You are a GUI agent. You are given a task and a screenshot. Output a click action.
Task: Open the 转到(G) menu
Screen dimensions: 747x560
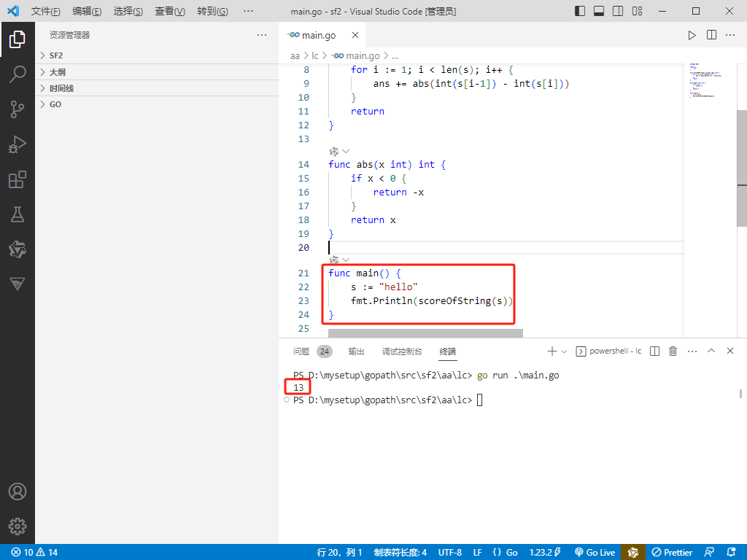coord(212,11)
